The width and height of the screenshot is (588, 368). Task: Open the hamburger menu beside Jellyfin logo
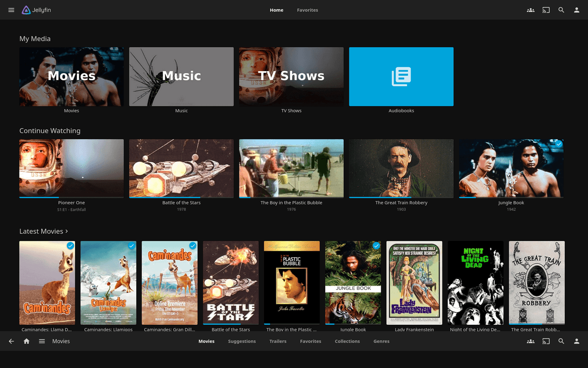[x=11, y=10]
